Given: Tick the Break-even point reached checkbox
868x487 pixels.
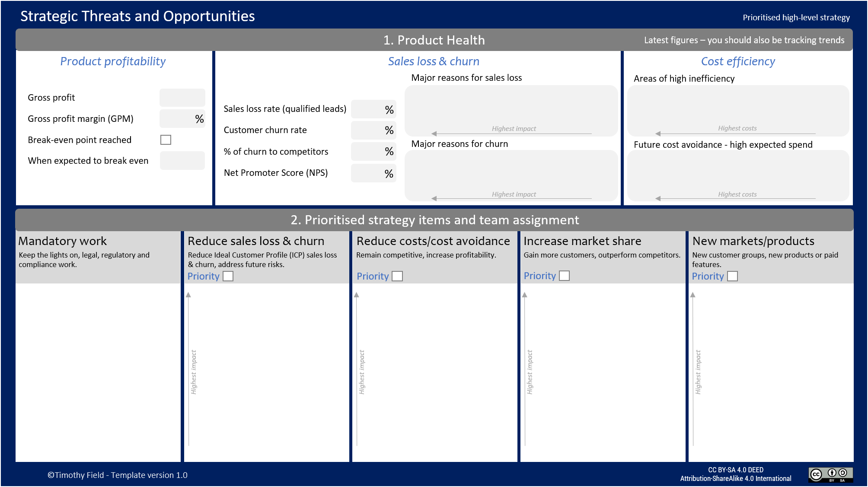Looking at the screenshot, I should [166, 140].
